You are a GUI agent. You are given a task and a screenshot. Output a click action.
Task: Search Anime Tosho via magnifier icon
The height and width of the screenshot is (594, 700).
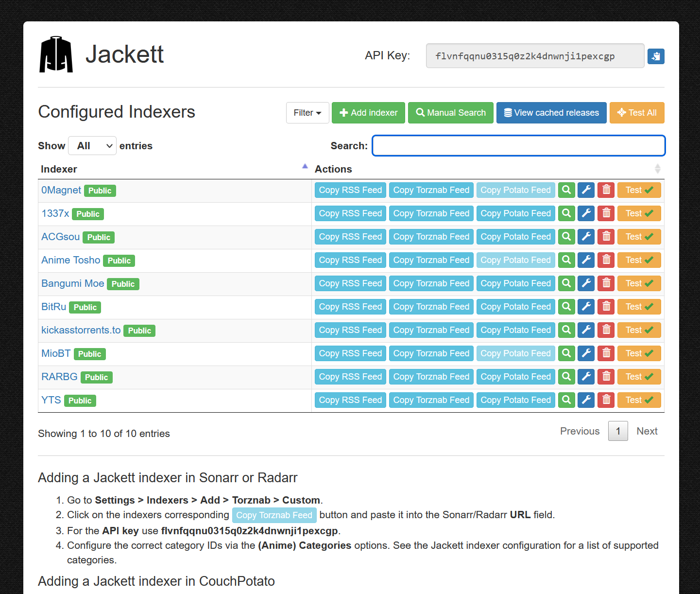(x=566, y=260)
